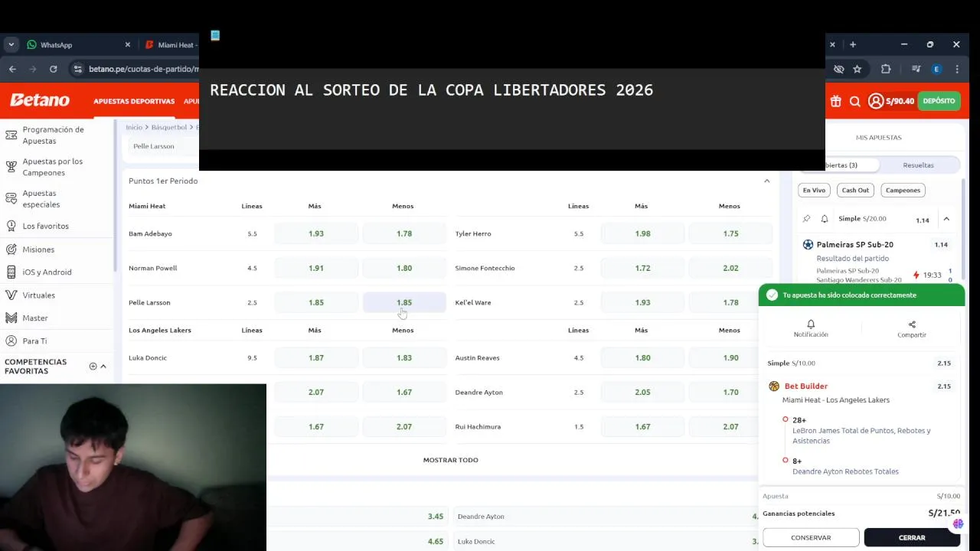Image resolution: width=980 pixels, height=551 pixels.
Task: Switch to the Abiertas (3) bets tab
Action: coord(841,165)
